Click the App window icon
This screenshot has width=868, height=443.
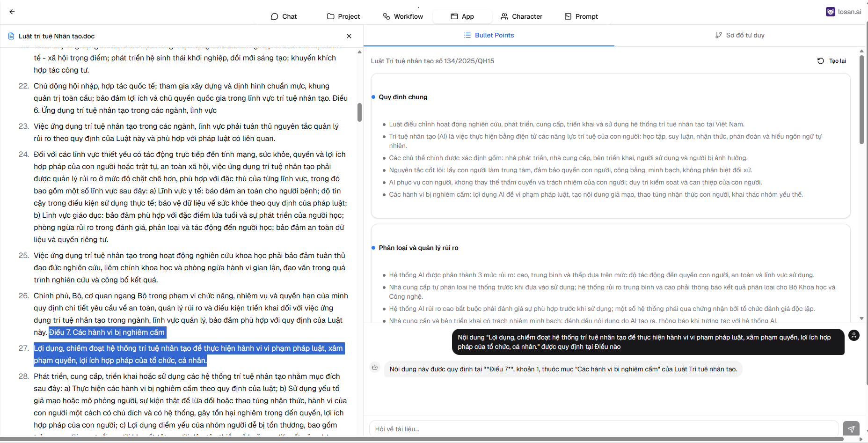[x=454, y=16]
